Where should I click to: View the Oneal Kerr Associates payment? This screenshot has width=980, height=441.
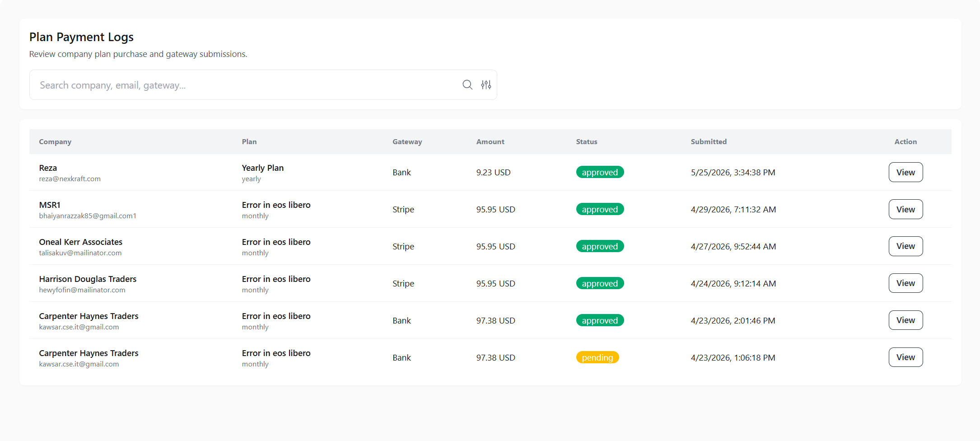[905, 246]
